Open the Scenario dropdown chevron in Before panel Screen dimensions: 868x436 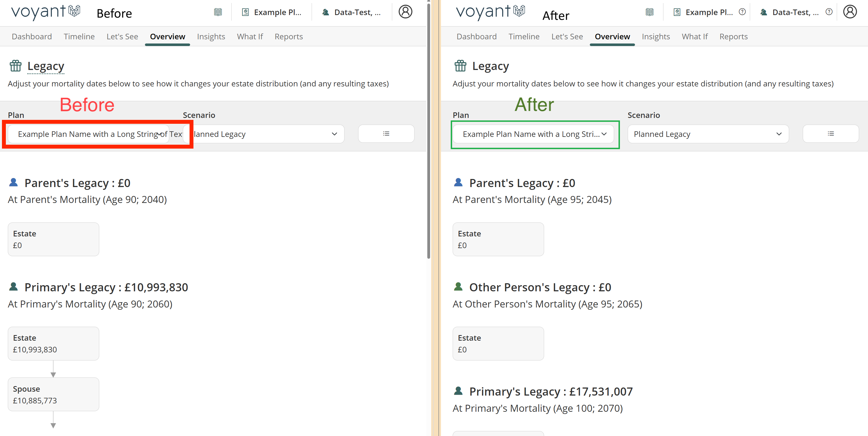[334, 134]
